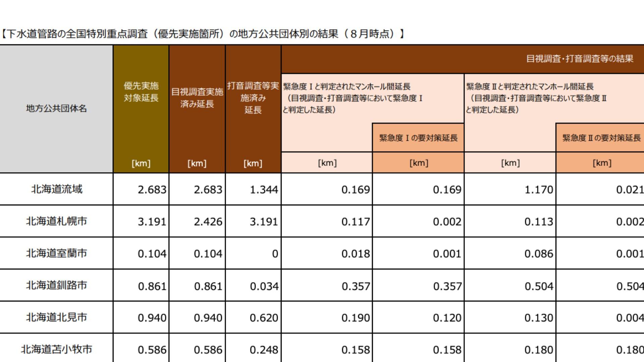
Task: Click the 目視調査実施済み延長 column header
Action: pyautogui.click(x=197, y=98)
